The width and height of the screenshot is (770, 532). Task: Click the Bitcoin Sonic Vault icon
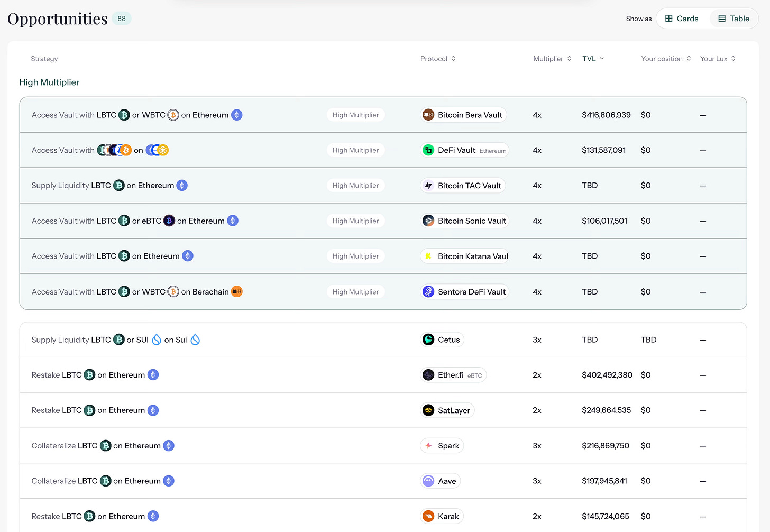[428, 221]
